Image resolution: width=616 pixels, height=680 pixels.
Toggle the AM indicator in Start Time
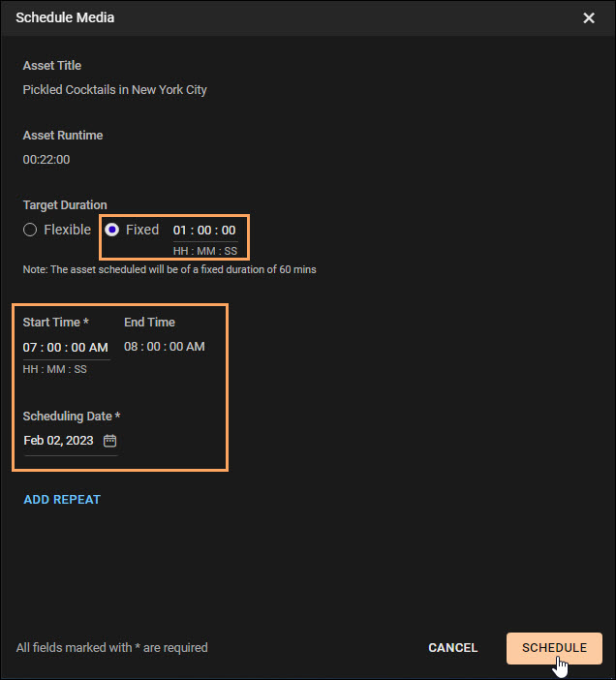(x=99, y=348)
